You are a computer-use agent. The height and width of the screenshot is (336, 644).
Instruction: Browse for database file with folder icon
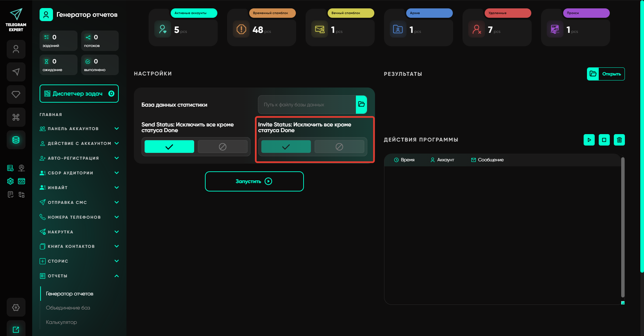coord(361,104)
